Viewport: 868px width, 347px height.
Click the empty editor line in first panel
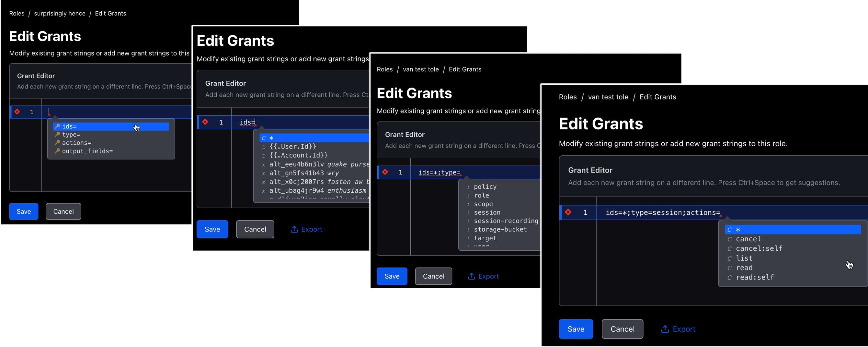click(116, 112)
